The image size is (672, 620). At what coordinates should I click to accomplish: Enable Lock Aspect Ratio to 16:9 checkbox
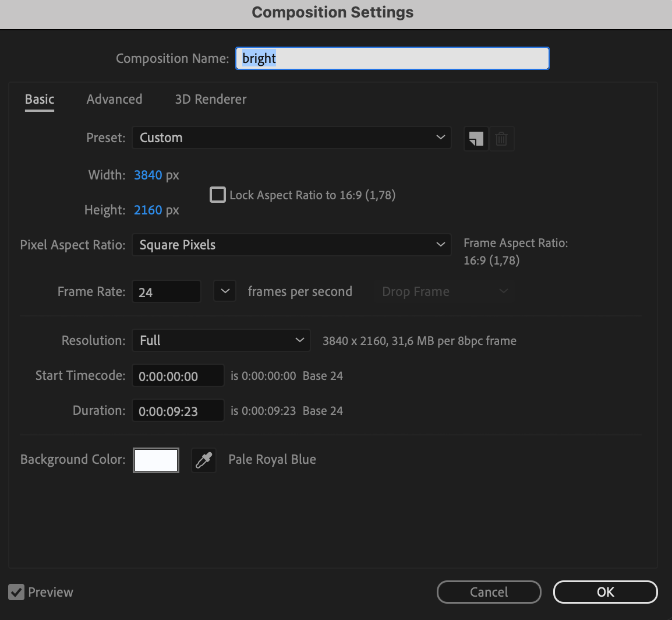click(218, 195)
